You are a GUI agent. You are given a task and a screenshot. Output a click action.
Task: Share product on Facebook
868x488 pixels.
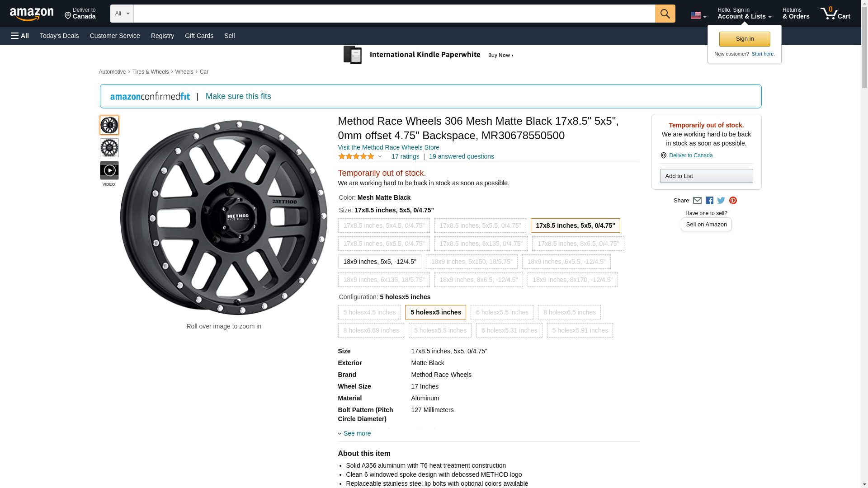pyautogui.click(x=709, y=201)
